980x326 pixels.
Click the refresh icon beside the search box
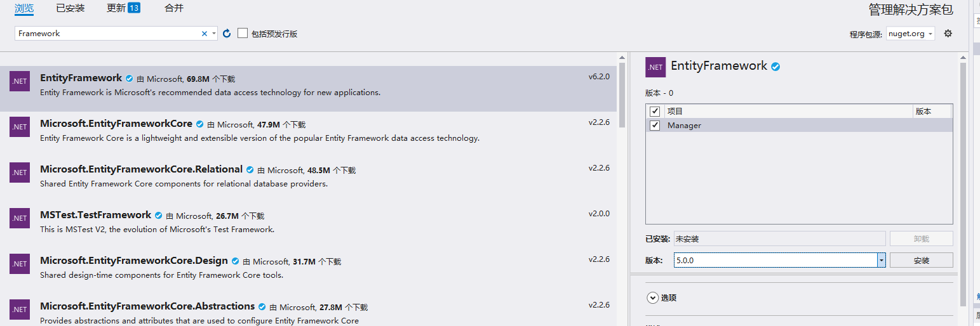coord(227,34)
